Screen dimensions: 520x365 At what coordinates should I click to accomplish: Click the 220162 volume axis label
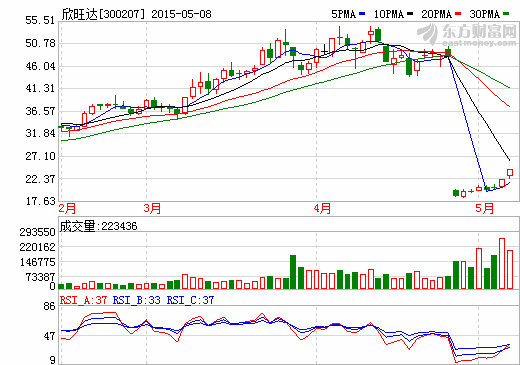pos(37,247)
